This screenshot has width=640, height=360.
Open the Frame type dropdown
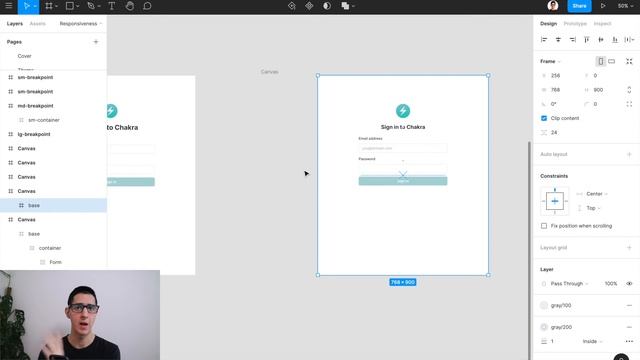click(x=550, y=61)
